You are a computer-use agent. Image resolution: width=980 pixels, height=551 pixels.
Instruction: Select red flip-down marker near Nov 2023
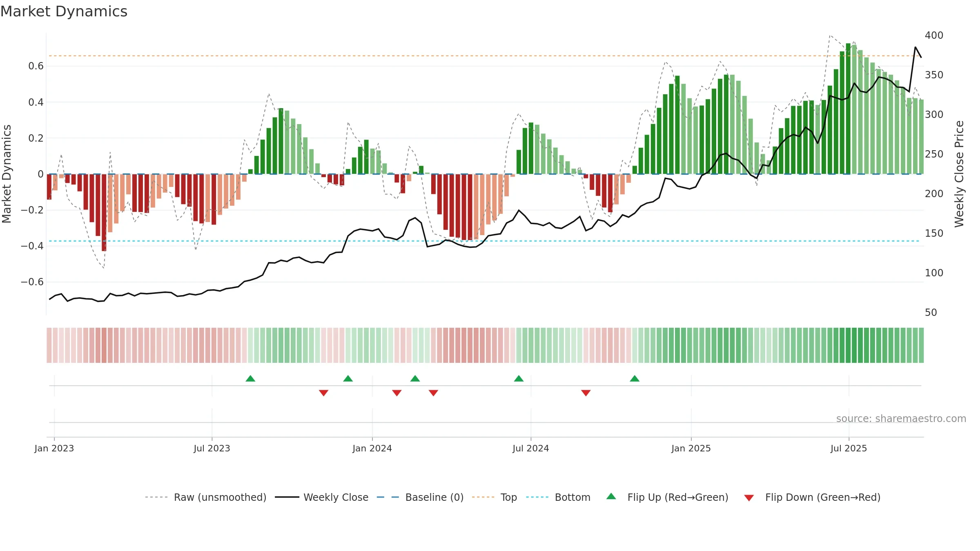[323, 393]
